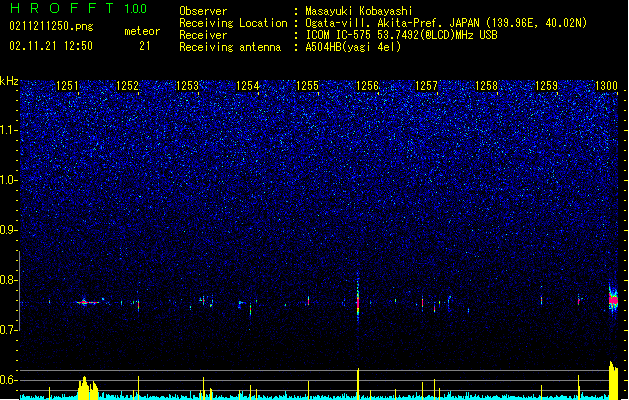This screenshot has width=629, height=400.
Task: Click the large echo near 1300
Action: click(x=613, y=300)
